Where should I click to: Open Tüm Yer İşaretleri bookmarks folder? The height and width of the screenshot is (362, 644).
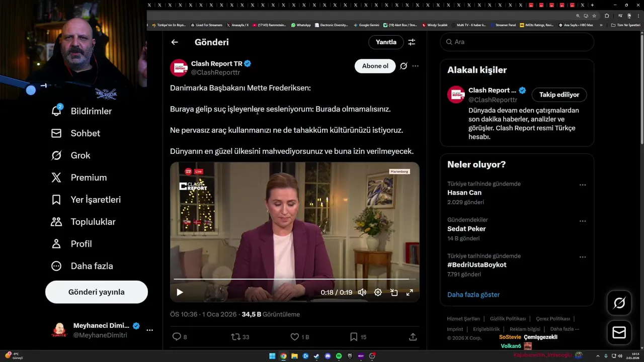point(625,25)
